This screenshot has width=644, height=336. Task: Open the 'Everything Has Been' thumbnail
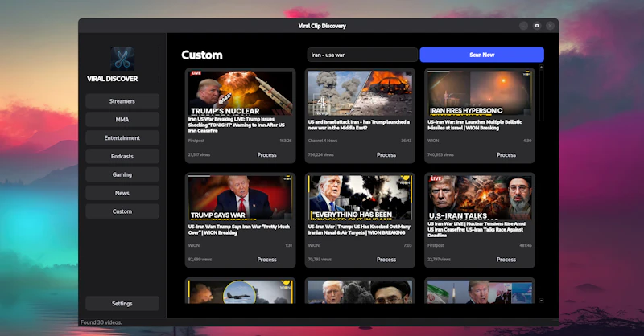coord(360,197)
